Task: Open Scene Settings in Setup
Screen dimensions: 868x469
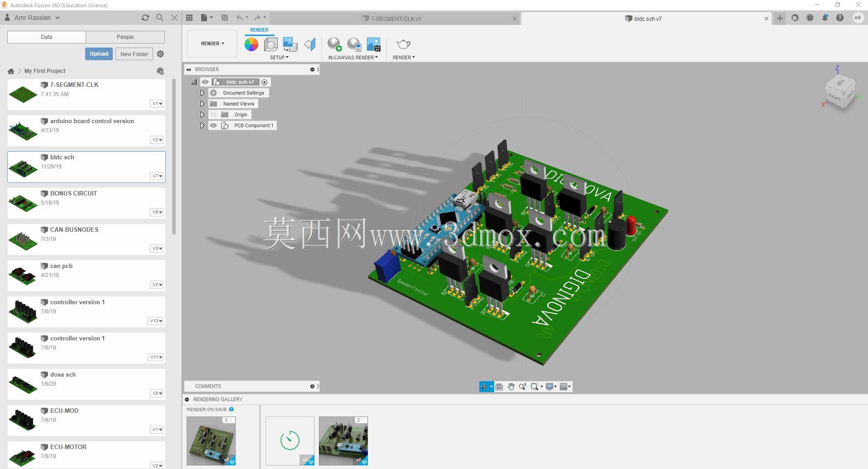Action: [x=271, y=44]
